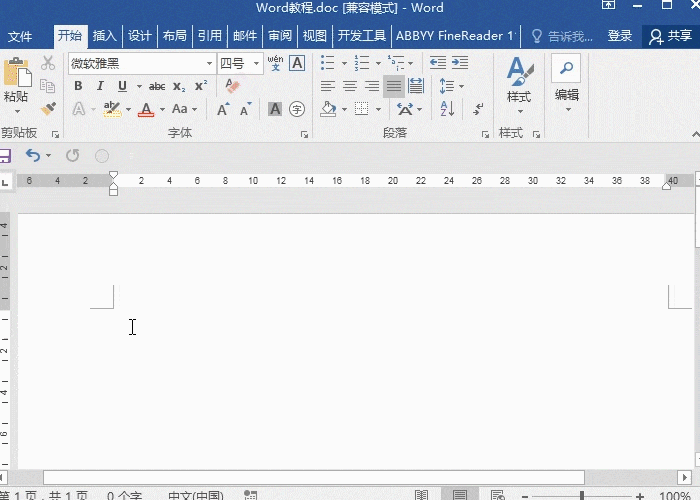Toggle underline formatting
The height and width of the screenshot is (500, 700).
122,86
